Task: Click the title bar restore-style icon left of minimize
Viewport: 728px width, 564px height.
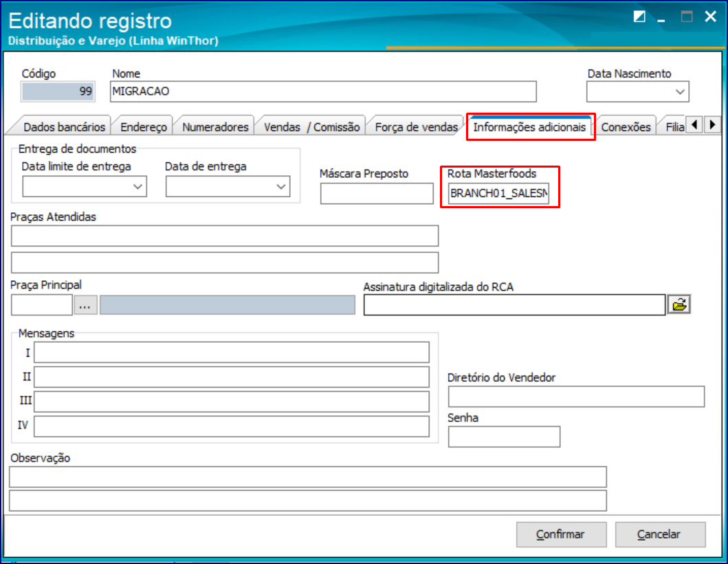Action: [639, 16]
